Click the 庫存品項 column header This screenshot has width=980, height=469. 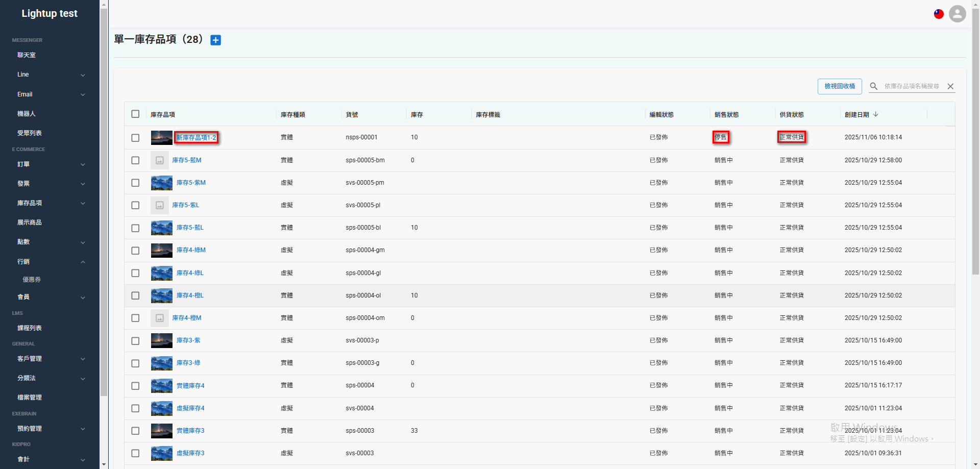pos(163,115)
